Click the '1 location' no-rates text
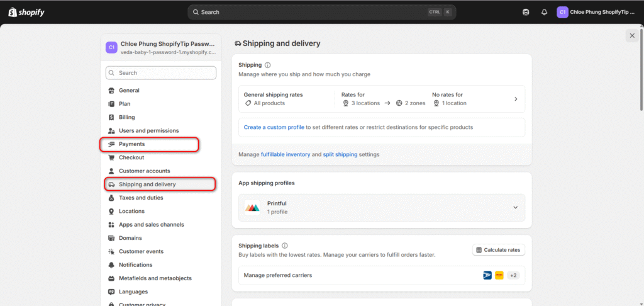 coord(454,103)
